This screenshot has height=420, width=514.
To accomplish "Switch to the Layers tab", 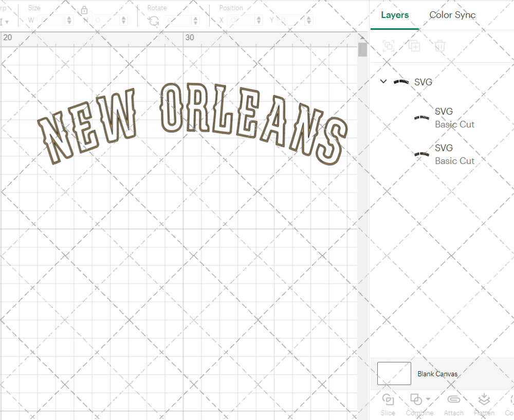I will [x=395, y=15].
